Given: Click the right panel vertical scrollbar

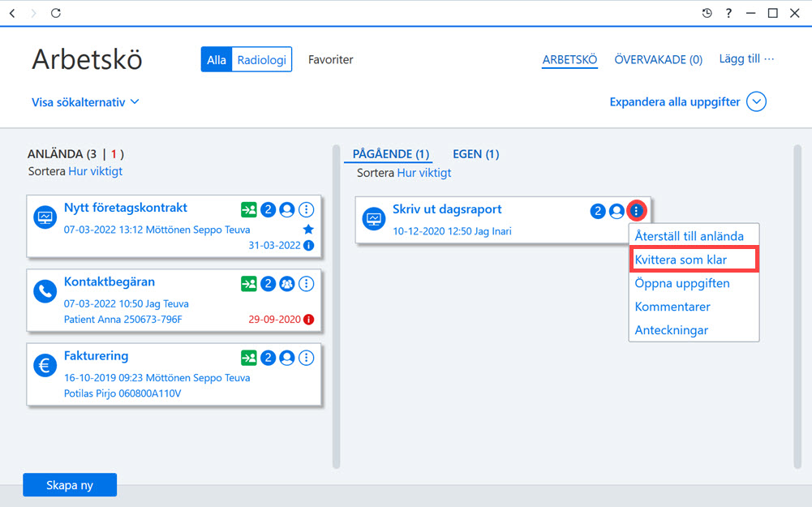Looking at the screenshot, I should pos(797,307).
